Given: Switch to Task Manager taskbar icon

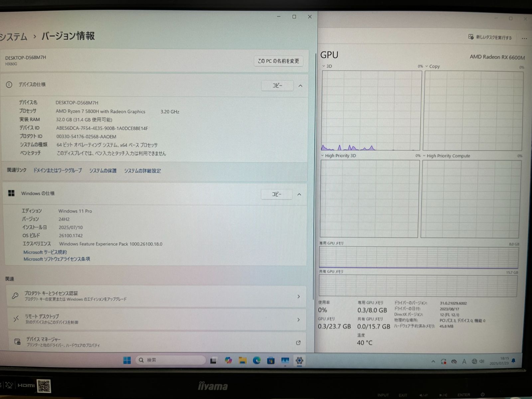Looking at the screenshot, I should (x=285, y=360).
